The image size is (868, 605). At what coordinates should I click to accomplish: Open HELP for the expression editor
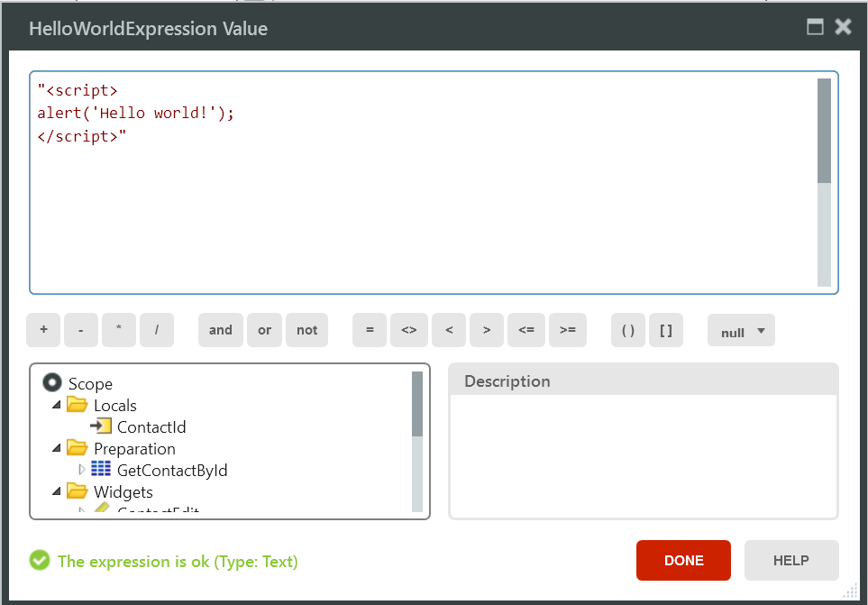pyautogui.click(x=790, y=560)
